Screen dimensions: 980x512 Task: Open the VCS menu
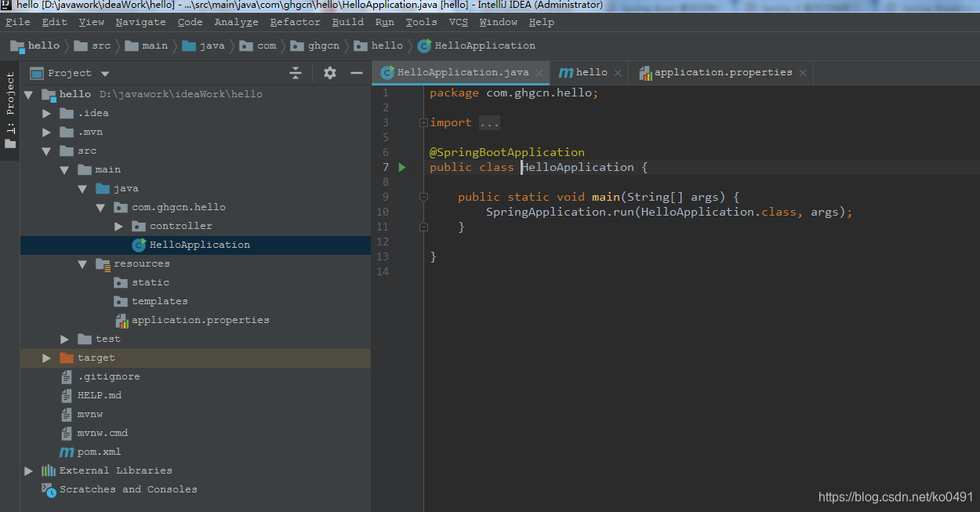(459, 22)
